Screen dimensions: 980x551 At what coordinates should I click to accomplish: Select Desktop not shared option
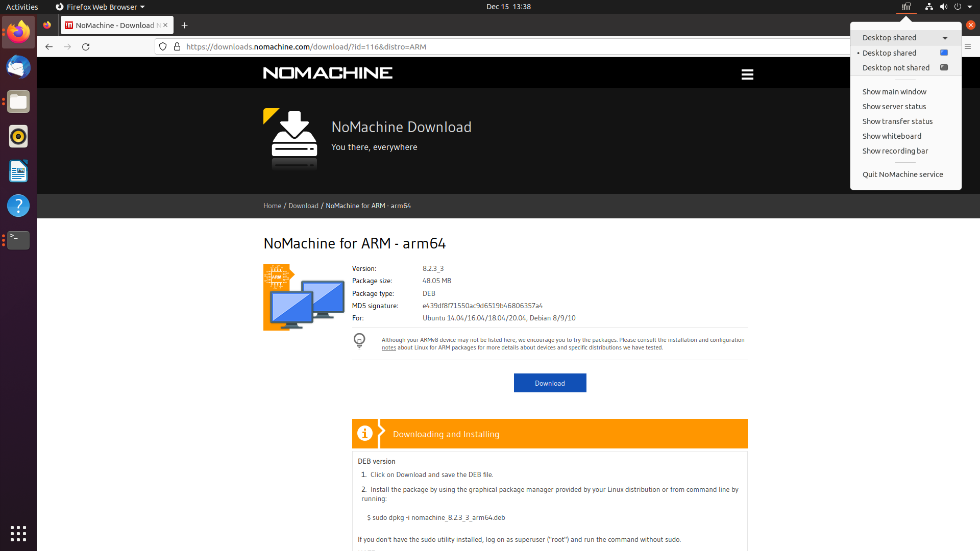(x=905, y=68)
